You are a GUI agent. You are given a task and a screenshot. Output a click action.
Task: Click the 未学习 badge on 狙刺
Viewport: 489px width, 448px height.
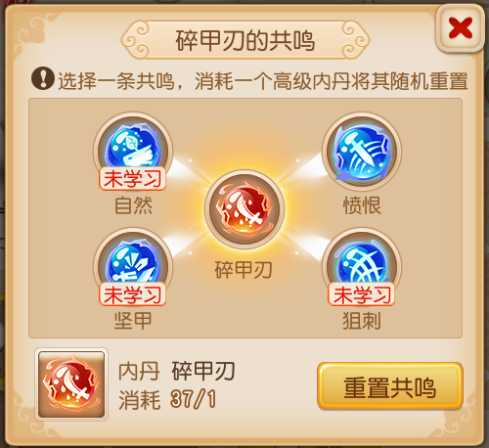click(362, 294)
